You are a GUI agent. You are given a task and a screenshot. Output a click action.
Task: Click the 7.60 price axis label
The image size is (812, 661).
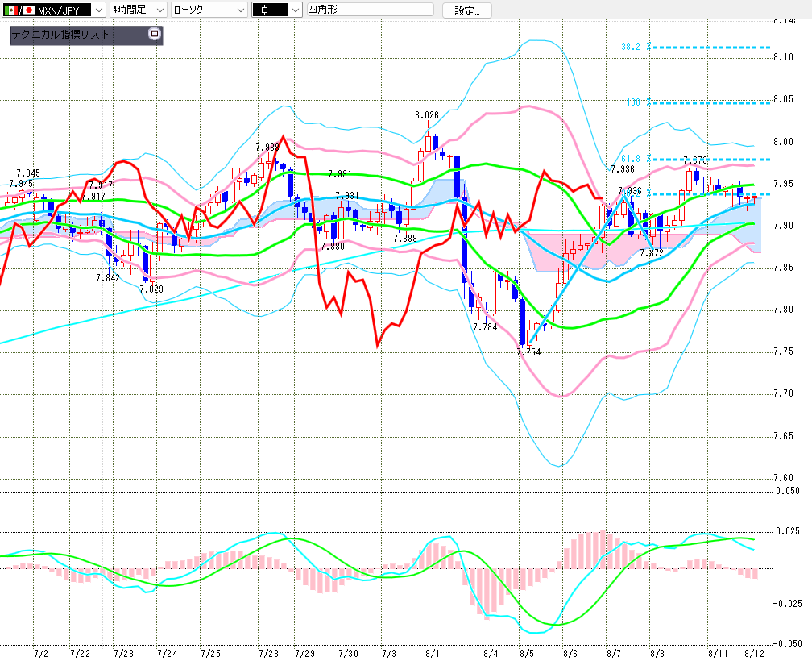[784, 478]
